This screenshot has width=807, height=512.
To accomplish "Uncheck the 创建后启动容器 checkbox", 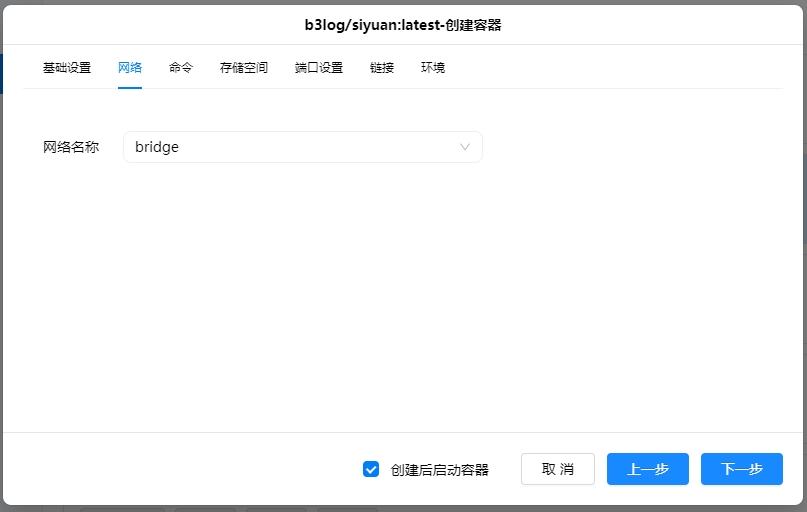I will pos(371,469).
